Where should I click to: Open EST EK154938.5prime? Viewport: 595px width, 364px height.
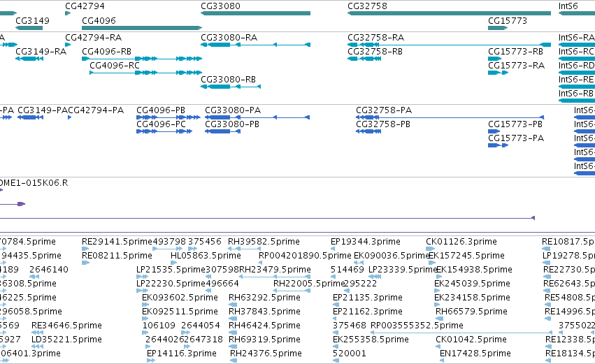click(474, 270)
